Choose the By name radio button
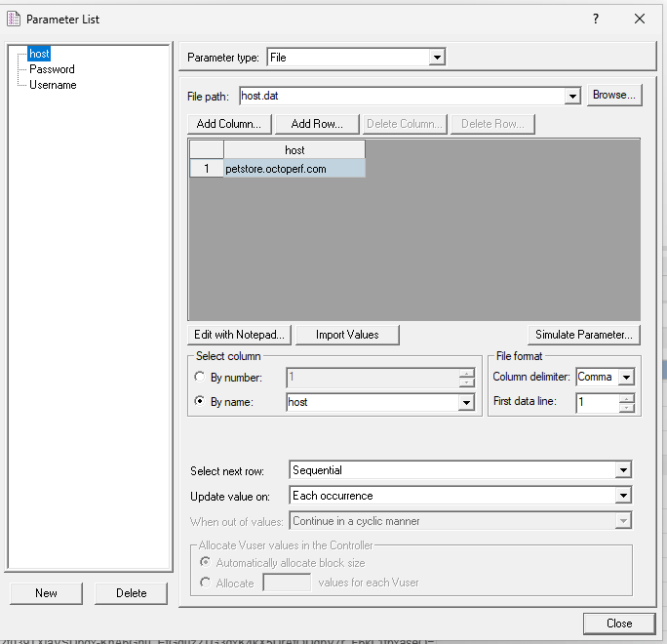Screen dimensions: 667x644 coord(200,401)
